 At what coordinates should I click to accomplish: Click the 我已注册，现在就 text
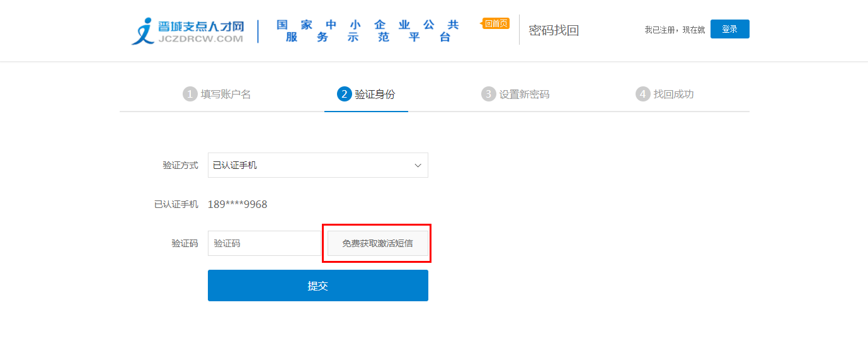[675, 30]
